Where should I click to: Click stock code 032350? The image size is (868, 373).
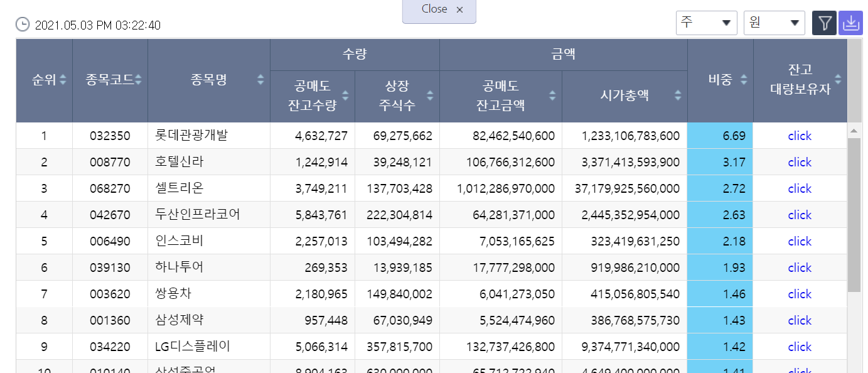(x=110, y=136)
